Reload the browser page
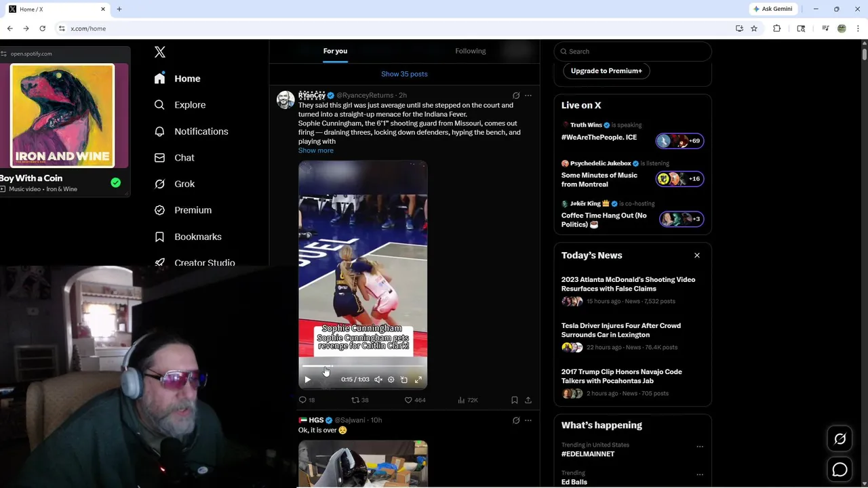Screen dimensions: 868x488 [x=42, y=28]
